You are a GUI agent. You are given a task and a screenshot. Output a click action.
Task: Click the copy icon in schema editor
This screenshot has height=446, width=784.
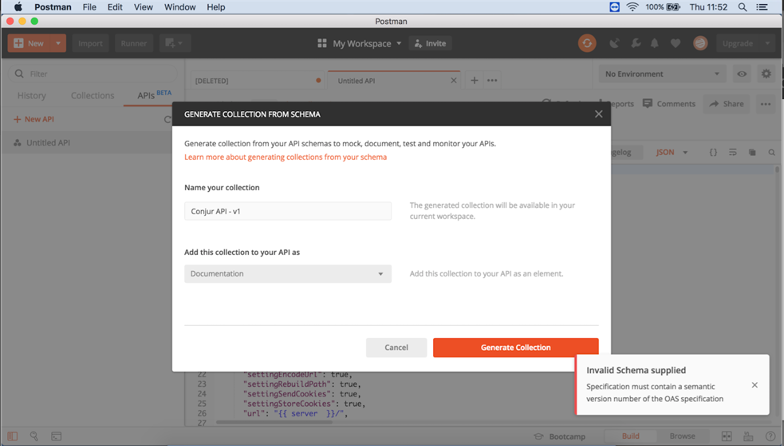click(x=752, y=152)
